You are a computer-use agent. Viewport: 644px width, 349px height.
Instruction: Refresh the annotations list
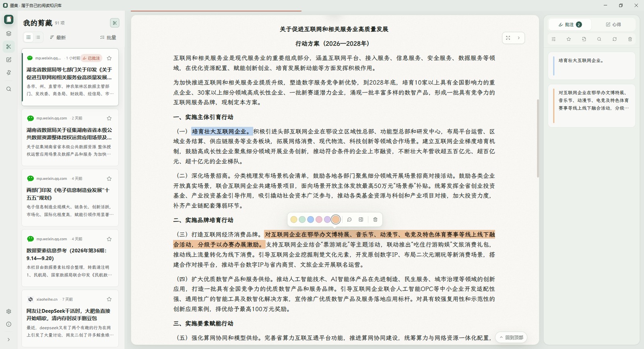pyautogui.click(x=615, y=39)
